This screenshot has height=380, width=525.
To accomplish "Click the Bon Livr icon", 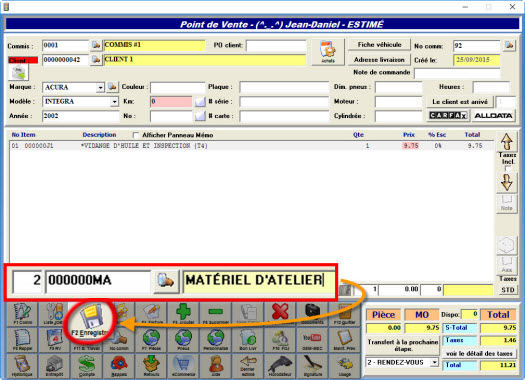I will pyautogui.click(x=248, y=339).
